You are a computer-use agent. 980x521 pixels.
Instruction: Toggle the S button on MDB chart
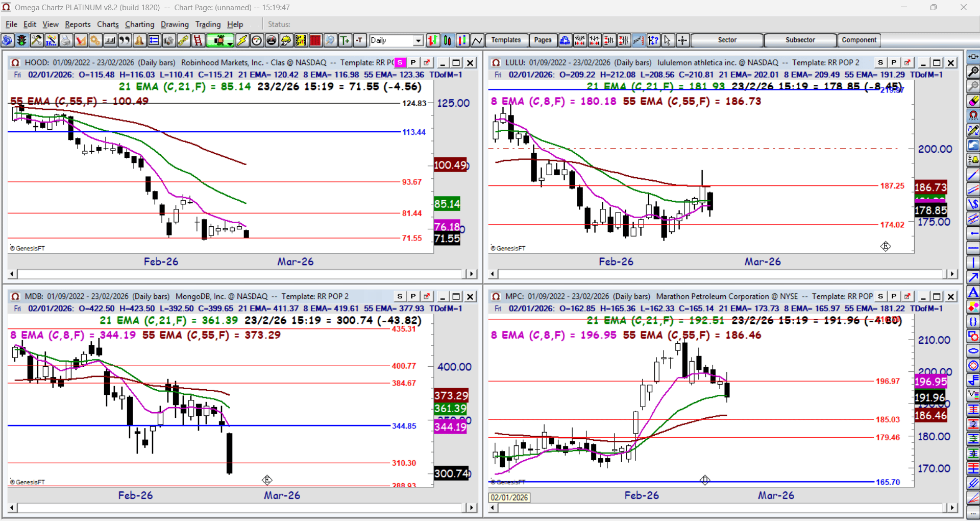(400, 296)
